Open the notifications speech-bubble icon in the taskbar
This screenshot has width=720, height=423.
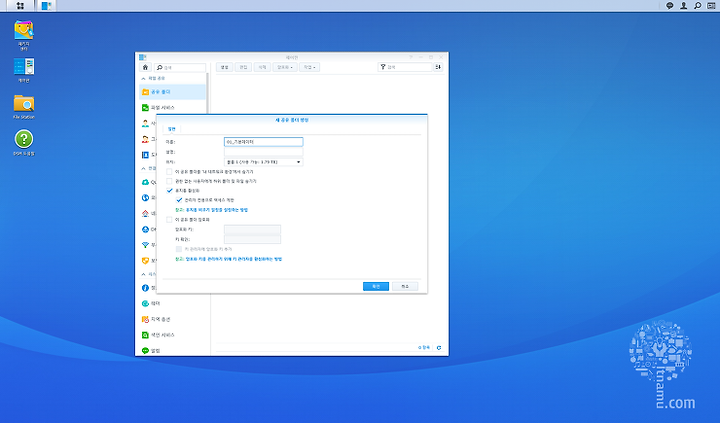669,6
